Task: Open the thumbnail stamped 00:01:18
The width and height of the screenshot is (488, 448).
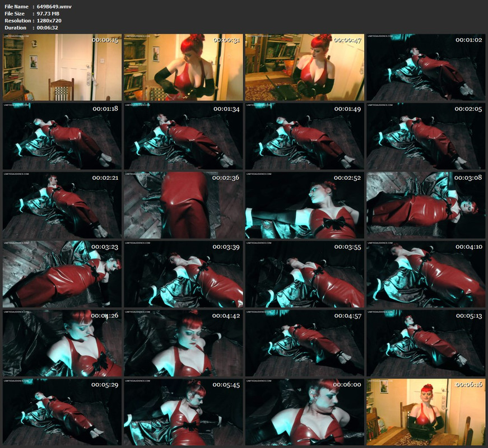Action: click(x=62, y=136)
